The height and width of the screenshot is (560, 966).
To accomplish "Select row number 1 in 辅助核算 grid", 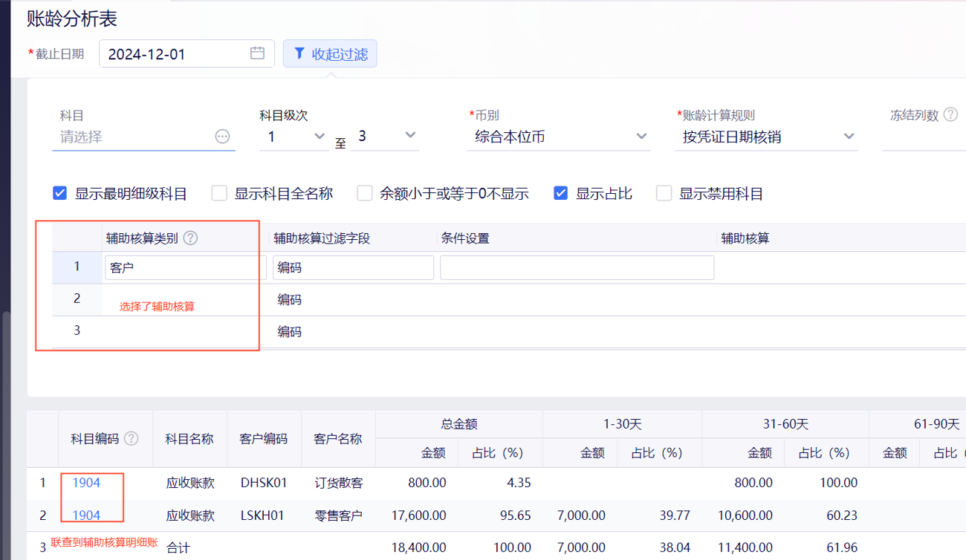I will [77, 267].
